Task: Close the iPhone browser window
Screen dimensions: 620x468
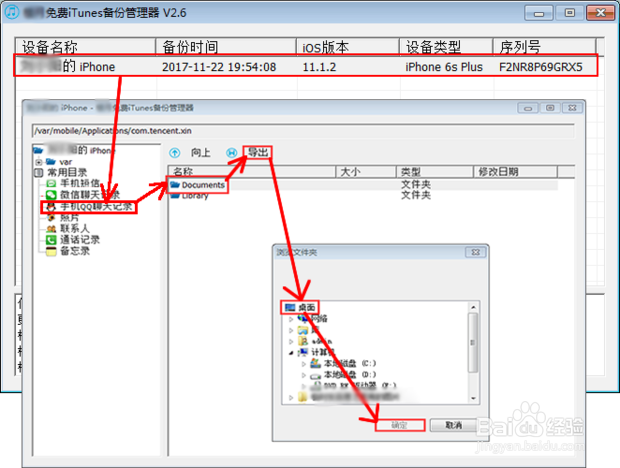Action: point(572,108)
